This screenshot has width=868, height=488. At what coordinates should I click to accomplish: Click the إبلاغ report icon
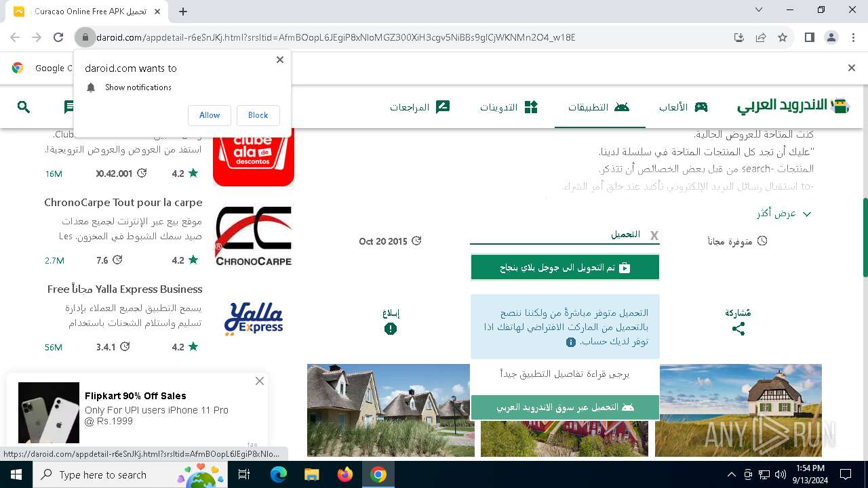click(391, 329)
